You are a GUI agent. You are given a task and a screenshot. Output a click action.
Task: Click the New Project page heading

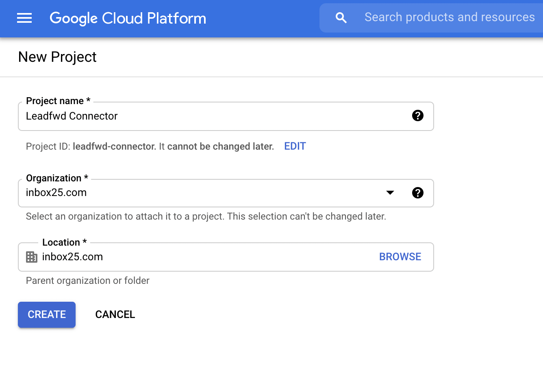(x=57, y=57)
